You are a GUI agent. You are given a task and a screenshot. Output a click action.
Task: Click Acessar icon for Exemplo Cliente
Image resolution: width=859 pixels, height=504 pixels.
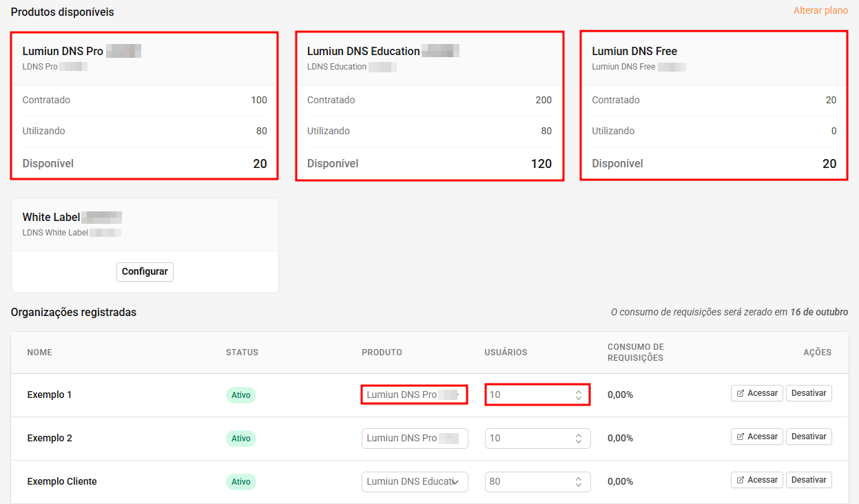(x=741, y=480)
